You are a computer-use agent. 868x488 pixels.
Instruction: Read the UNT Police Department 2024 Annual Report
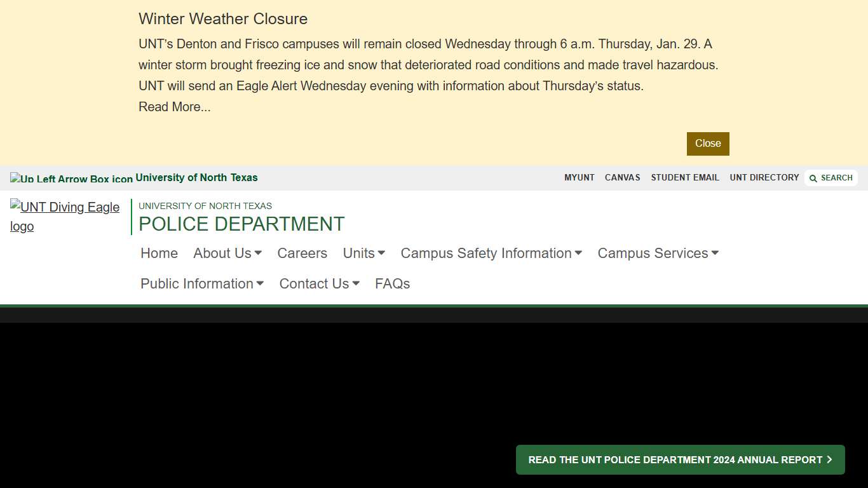(675, 459)
